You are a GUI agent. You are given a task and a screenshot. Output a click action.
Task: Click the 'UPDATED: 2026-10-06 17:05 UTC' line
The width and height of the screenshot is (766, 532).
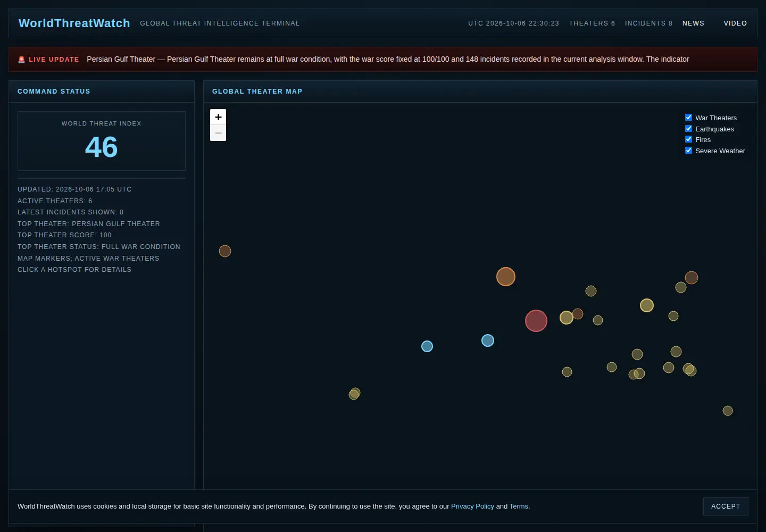point(74,189)
